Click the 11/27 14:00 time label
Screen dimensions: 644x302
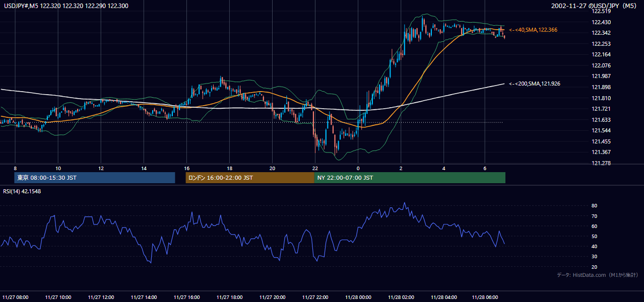(144, 297)
